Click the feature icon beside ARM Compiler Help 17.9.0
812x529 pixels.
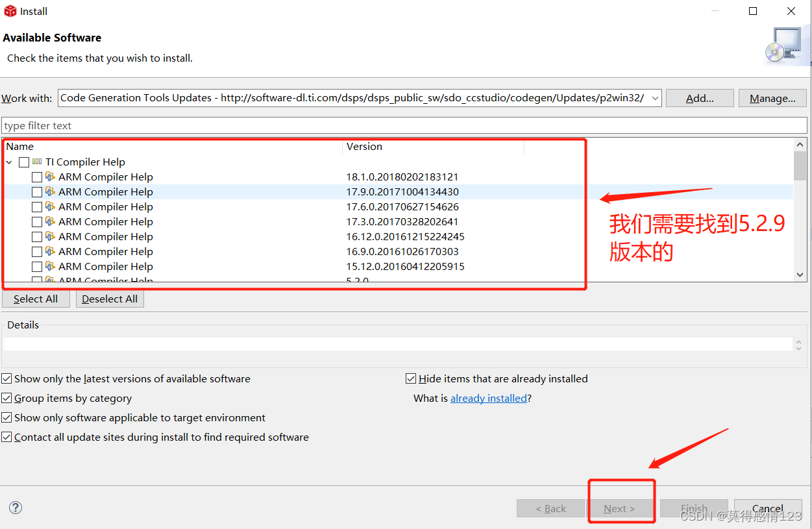click(x=50, y=191)
